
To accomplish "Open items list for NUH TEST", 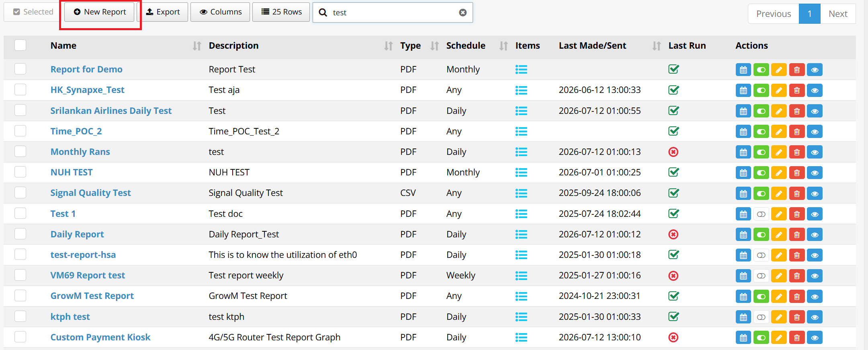I will coord(521,173).
